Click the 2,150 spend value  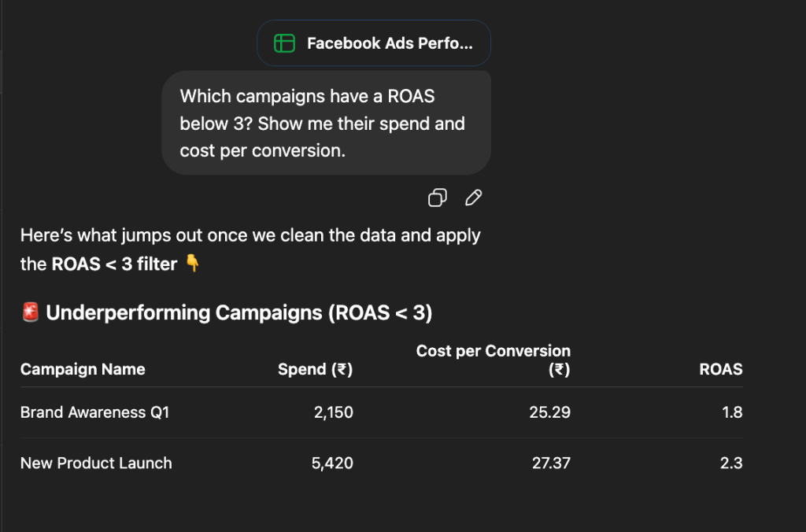tap(333, 412)
